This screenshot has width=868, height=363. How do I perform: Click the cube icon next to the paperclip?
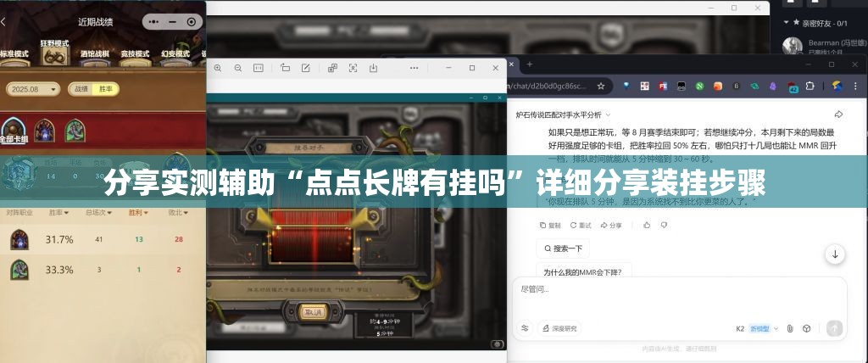pyautogui.click(x=807, y=328)
